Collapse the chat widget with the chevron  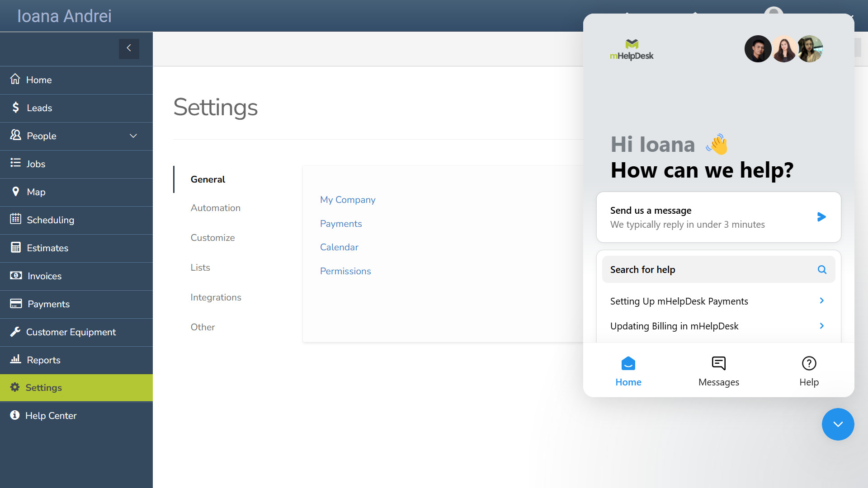tap(838, 424)
